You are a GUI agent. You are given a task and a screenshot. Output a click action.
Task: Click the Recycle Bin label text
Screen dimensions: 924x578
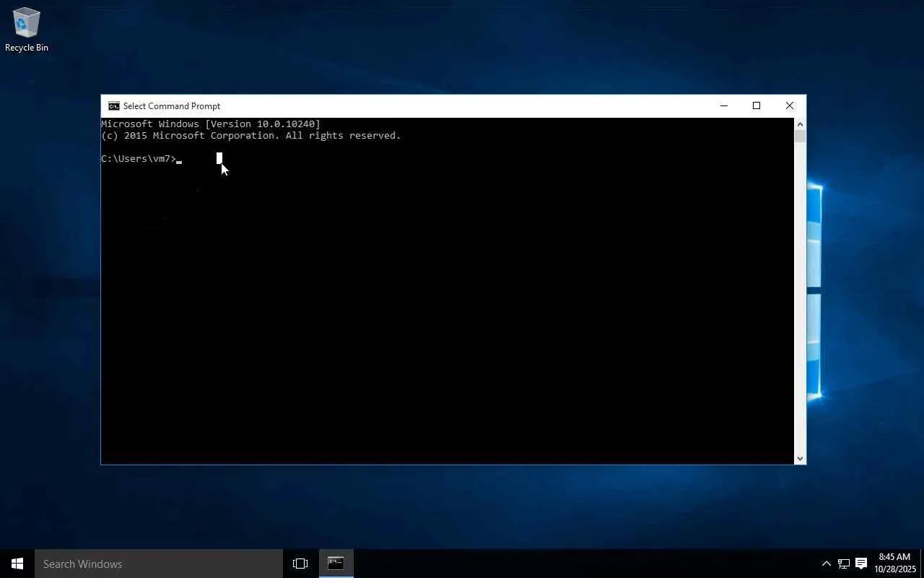(27, 48)
